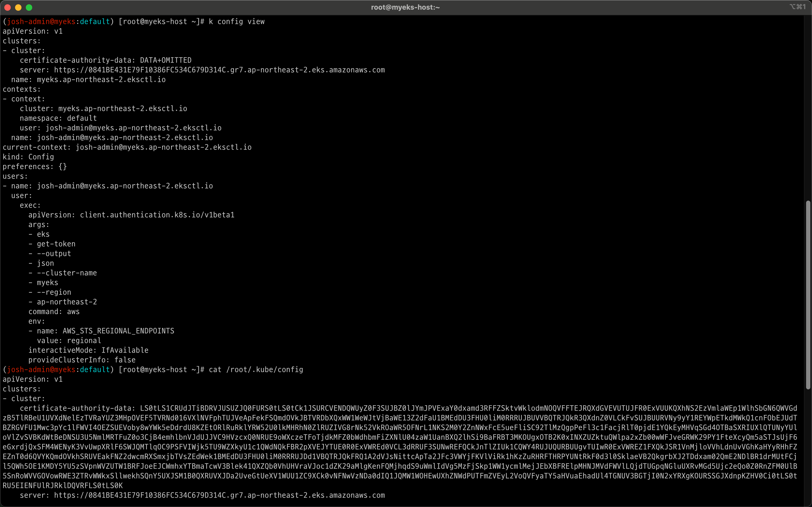Viewport: 812px width, 507px height.
Task: Click the get-token argument entry
Action: coord(56,244)
